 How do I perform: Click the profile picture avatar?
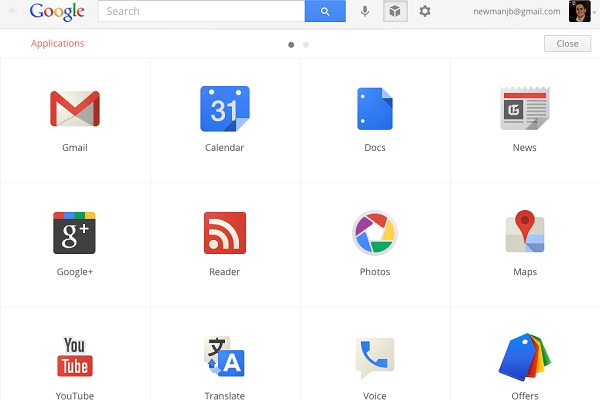[579, 11]
